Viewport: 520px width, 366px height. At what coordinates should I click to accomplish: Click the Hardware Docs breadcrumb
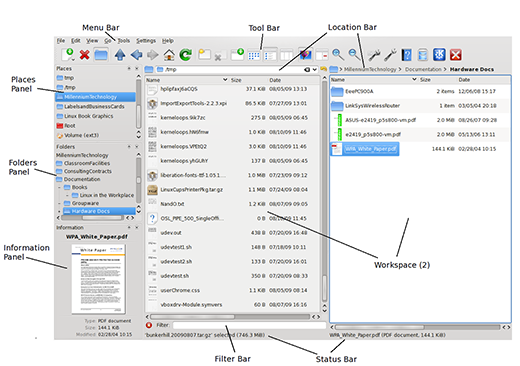tap(472, 69)
